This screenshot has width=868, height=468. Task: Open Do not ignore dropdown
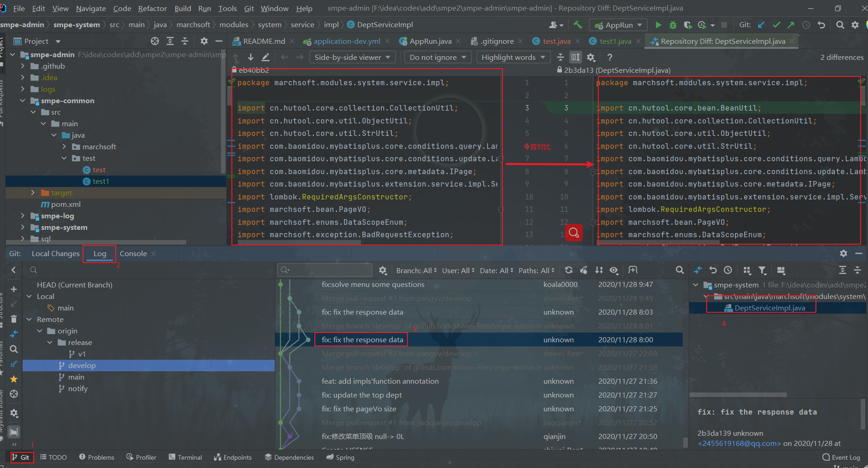click(438, 57)
